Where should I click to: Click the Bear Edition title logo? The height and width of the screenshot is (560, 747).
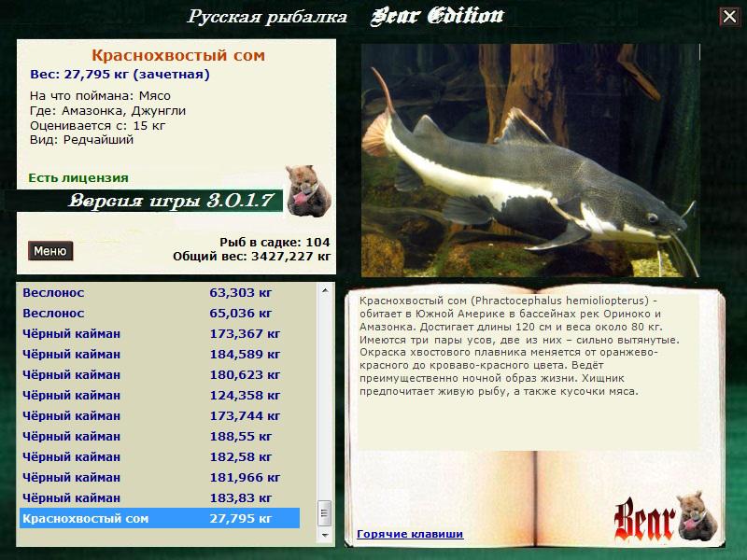[438, 16]
